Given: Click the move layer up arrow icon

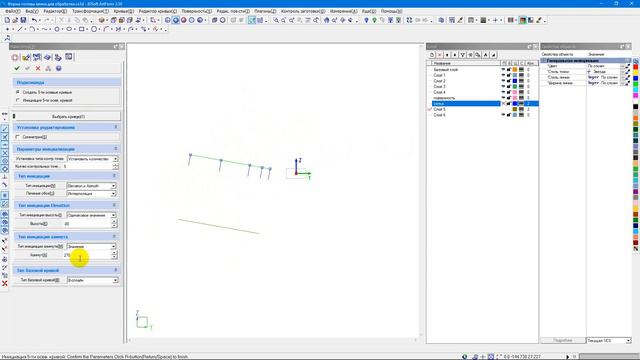Looking at the screenshot, I should 455,55.
